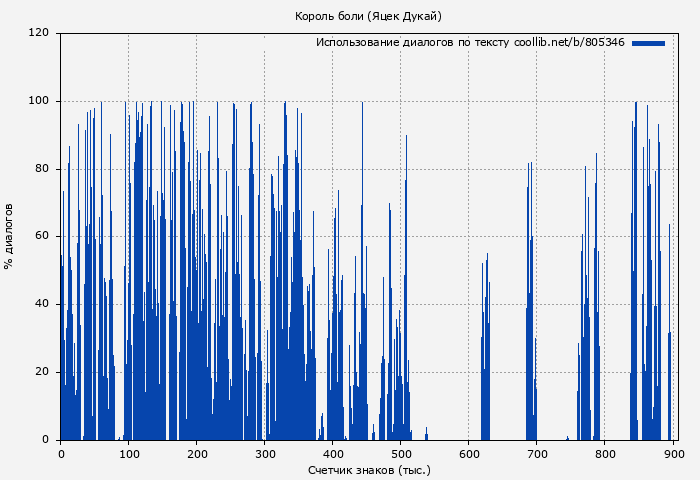
Task: Click the 120 label on the vertical axis
Action: 39,33
